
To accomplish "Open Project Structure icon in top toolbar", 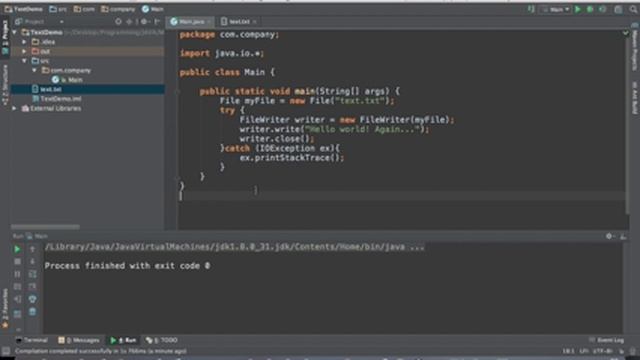I will 618,9.
